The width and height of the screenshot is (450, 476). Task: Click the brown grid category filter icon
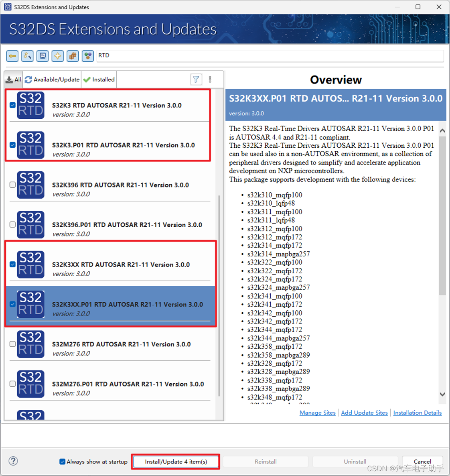pyautogui.click(x=73, y=56)
